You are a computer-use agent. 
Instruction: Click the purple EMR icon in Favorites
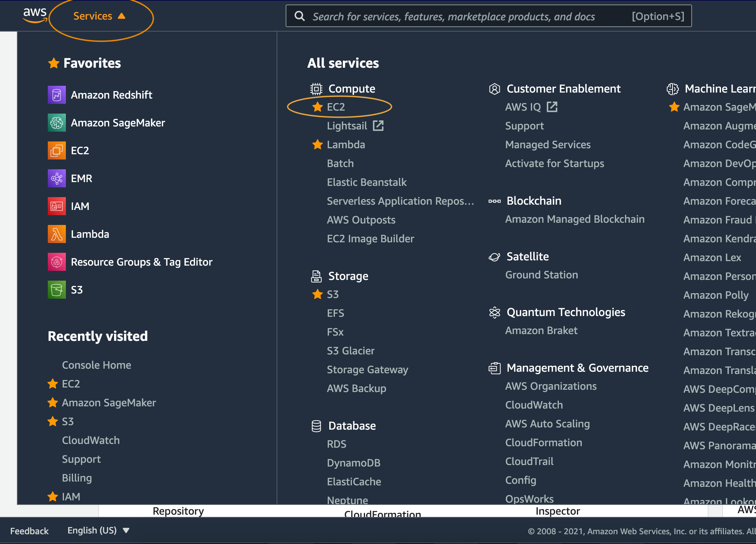pyautogui.click(x=57, y=178)
